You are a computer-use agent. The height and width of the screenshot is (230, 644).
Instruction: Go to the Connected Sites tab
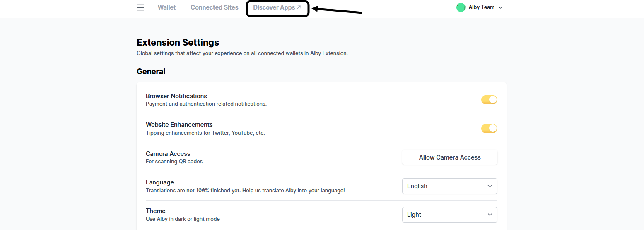214,7
